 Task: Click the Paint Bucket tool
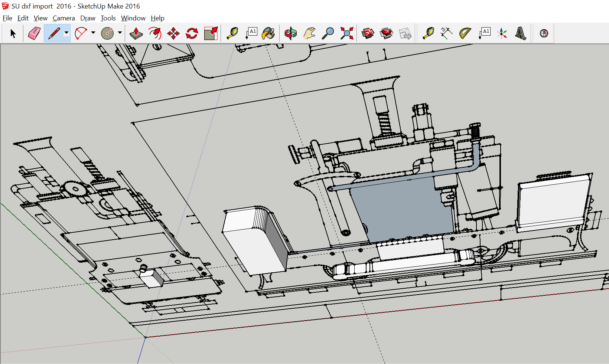coord(268,33)
